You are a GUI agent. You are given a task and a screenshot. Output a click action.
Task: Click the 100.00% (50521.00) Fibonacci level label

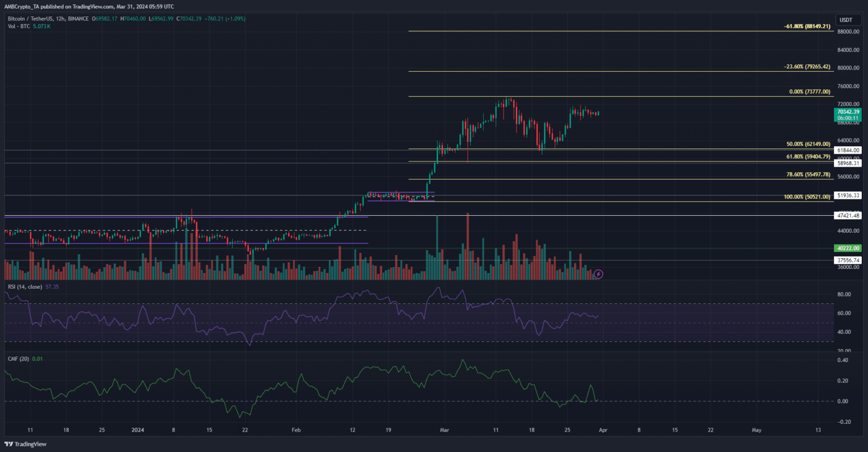click(806, 197)
